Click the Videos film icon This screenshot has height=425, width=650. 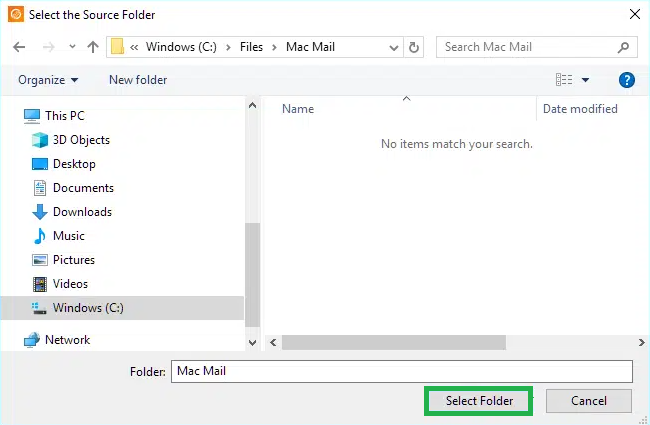coord(40,284)
